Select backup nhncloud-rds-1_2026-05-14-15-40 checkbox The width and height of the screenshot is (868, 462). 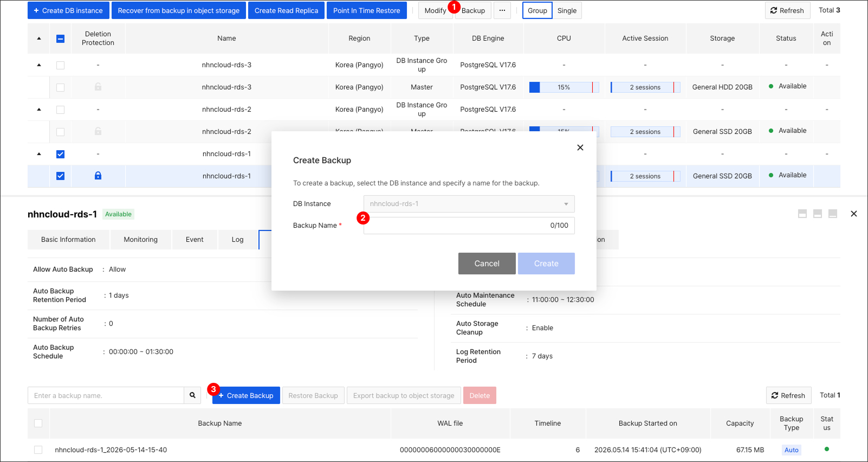(38, 450)
